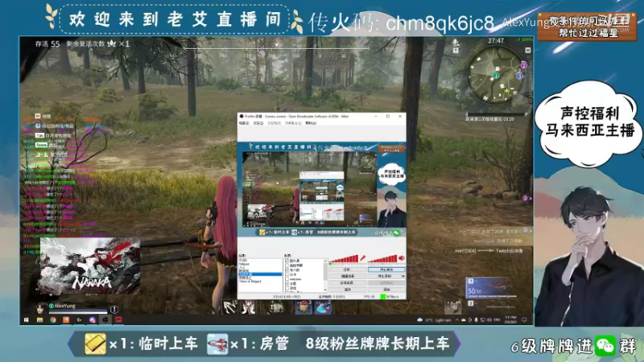
Task: Open Google Chrome from the taskbar
Action: [x=53, y=319]
